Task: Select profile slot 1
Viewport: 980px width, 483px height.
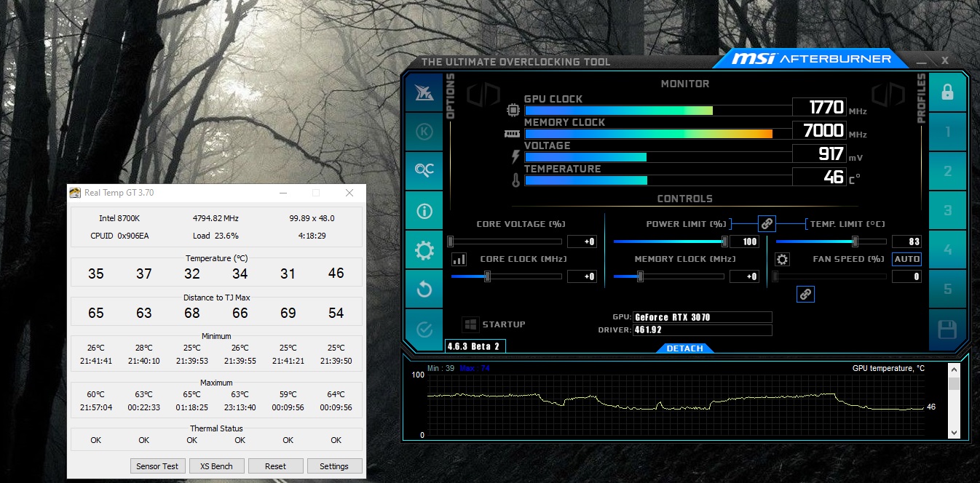Action: click(x=947, y=132)
